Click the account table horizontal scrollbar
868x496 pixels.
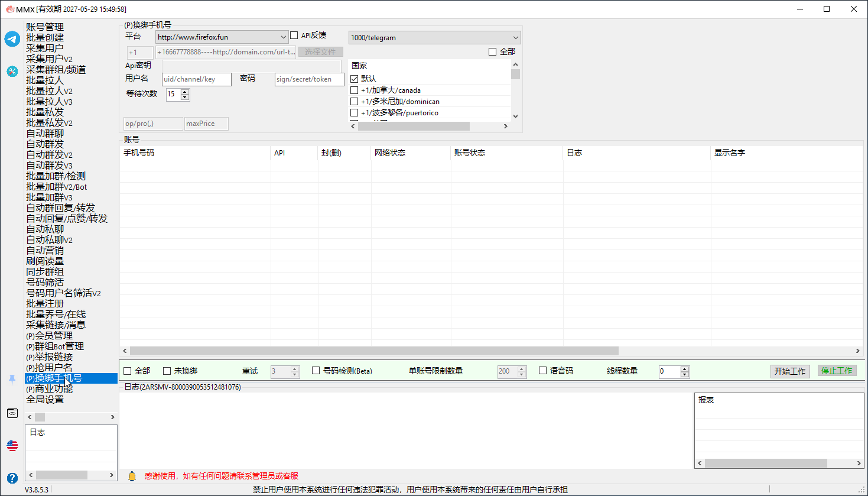(x=374, y=351)
